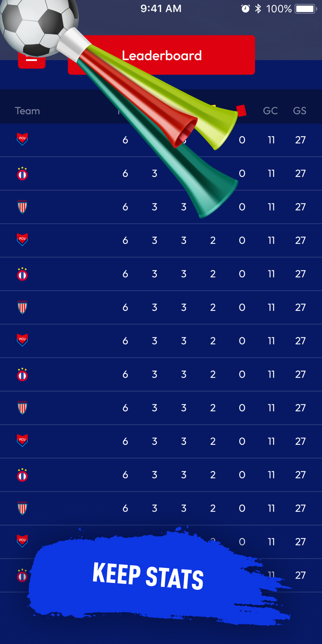322x644 pixels.
Task: Select the fifth row star-crest team badge
Action: tap(22, 274)
